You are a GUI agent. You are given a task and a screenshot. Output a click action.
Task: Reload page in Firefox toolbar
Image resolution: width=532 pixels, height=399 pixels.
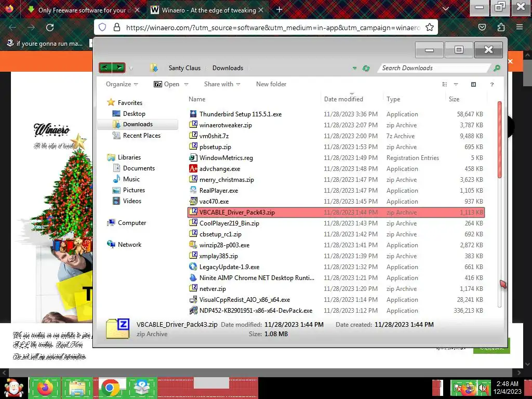(50, 28)
